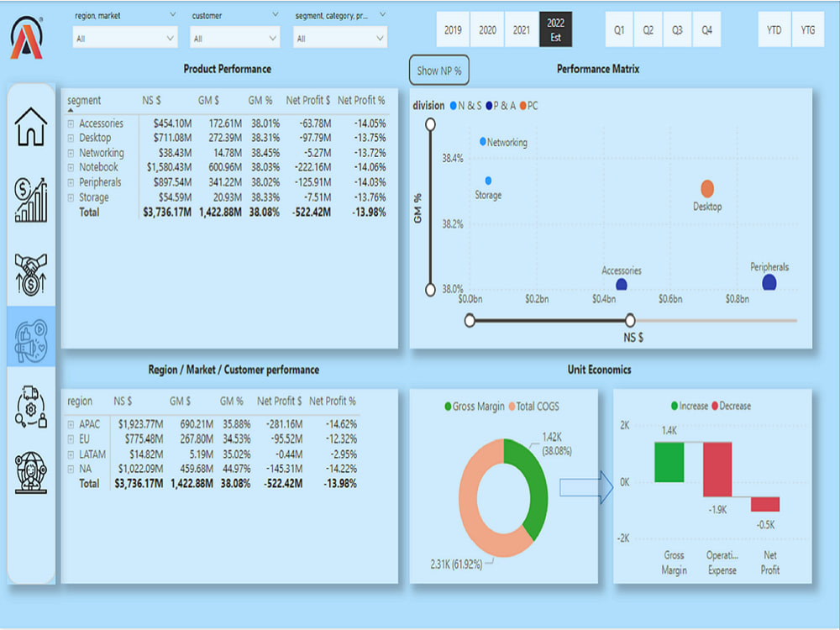Screen dimensions: 840x630
Task: Select the Accessories bubble in matrix
Action: [622, 285]
